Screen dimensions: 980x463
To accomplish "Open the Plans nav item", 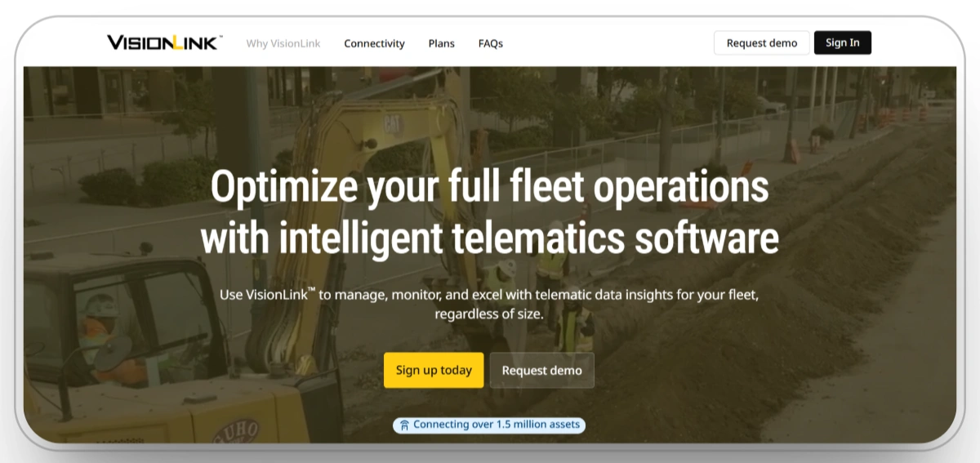I will pyautogui.click(x=442, y=43).
